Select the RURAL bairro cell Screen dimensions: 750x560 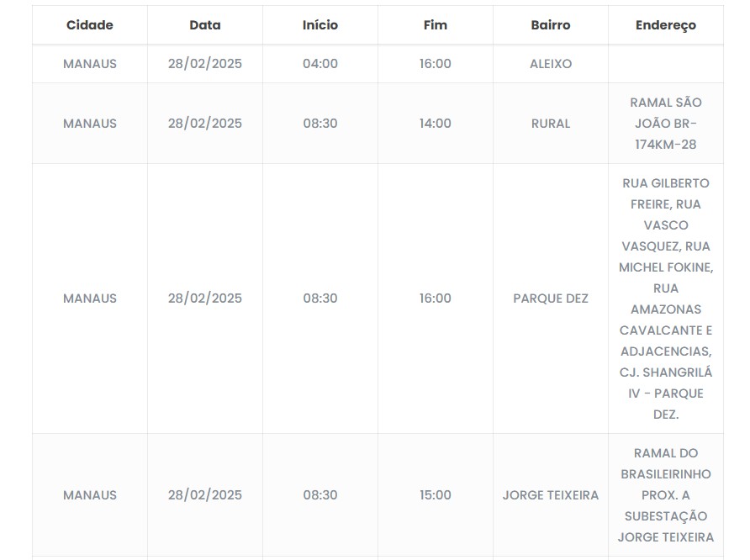pos(551,124)
